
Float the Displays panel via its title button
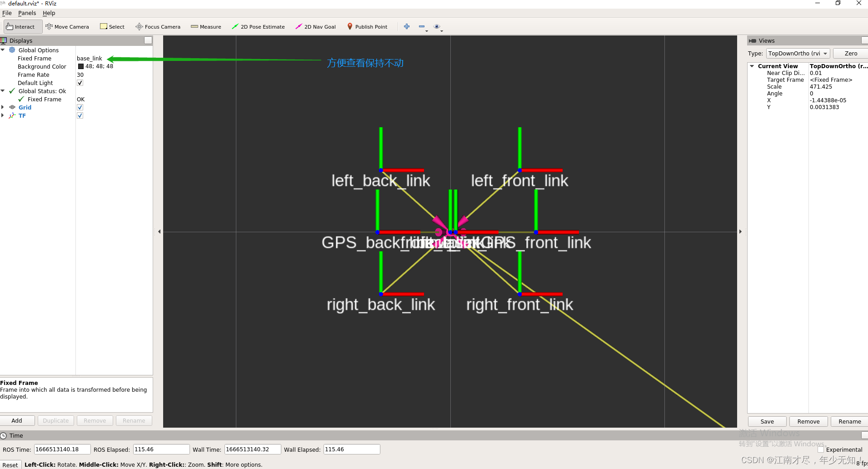tap(148, 40)
